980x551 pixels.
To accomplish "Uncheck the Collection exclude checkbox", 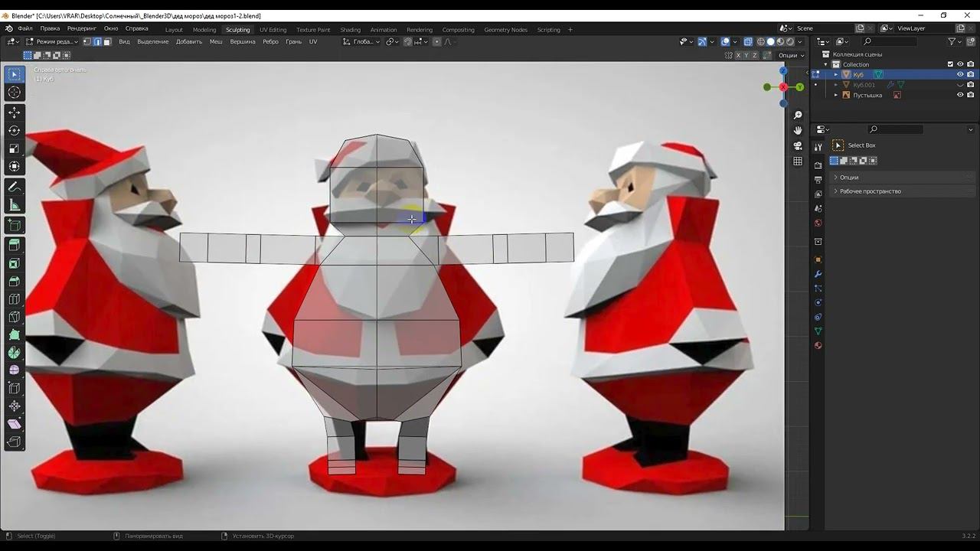I will [x=950, y=64].
